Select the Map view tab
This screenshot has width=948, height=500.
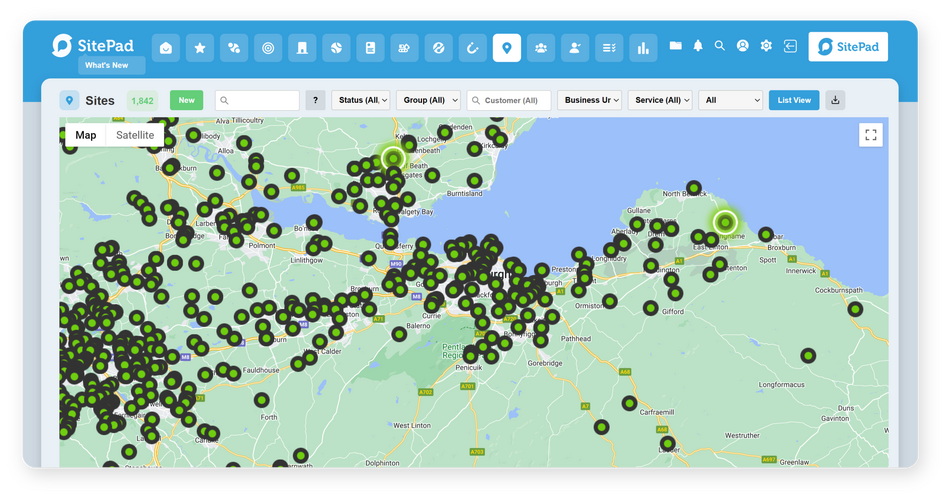coord(86,135)
